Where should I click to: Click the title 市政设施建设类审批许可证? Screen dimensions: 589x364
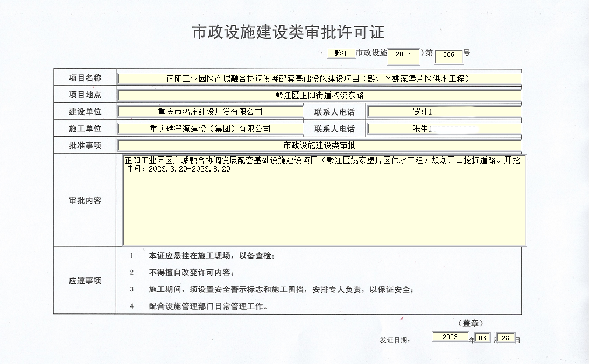[289, 32]
